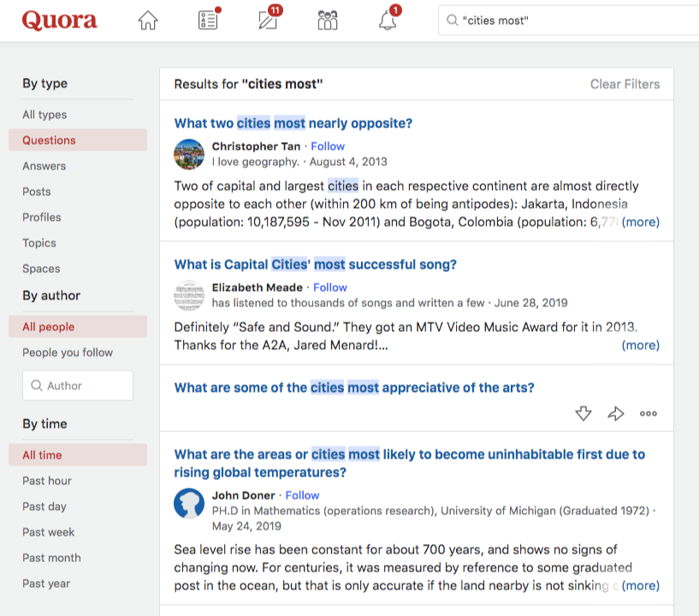Click the 'May 24, 2019' date
This screenshot has height=616, width=699.
[x=246, y=526]
